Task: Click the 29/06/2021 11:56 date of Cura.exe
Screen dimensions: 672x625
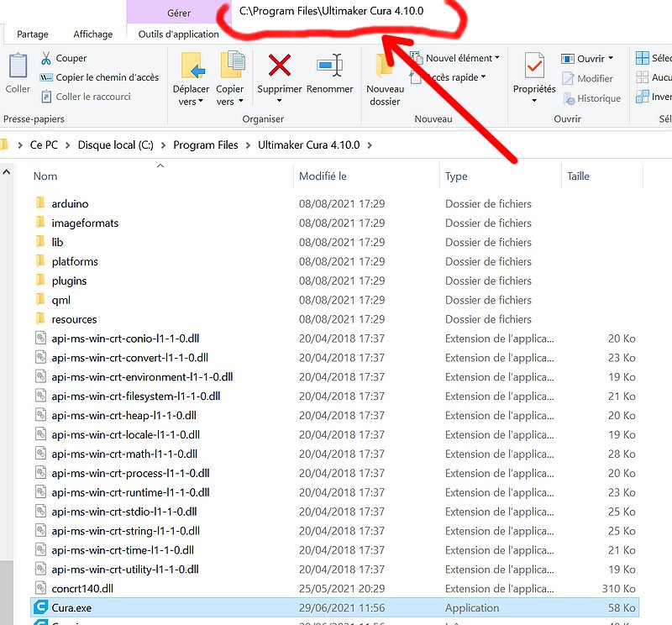Action: tap(342, 608)
